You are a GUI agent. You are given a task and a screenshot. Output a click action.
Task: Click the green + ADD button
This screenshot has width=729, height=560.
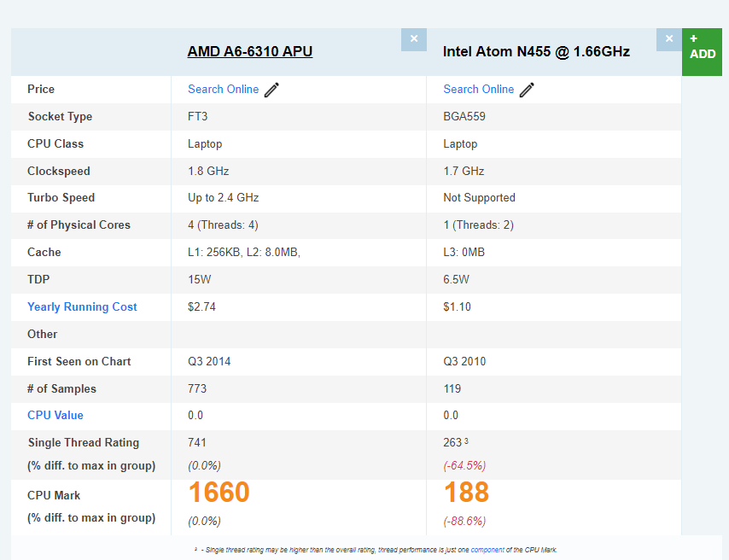coord(702,51)
